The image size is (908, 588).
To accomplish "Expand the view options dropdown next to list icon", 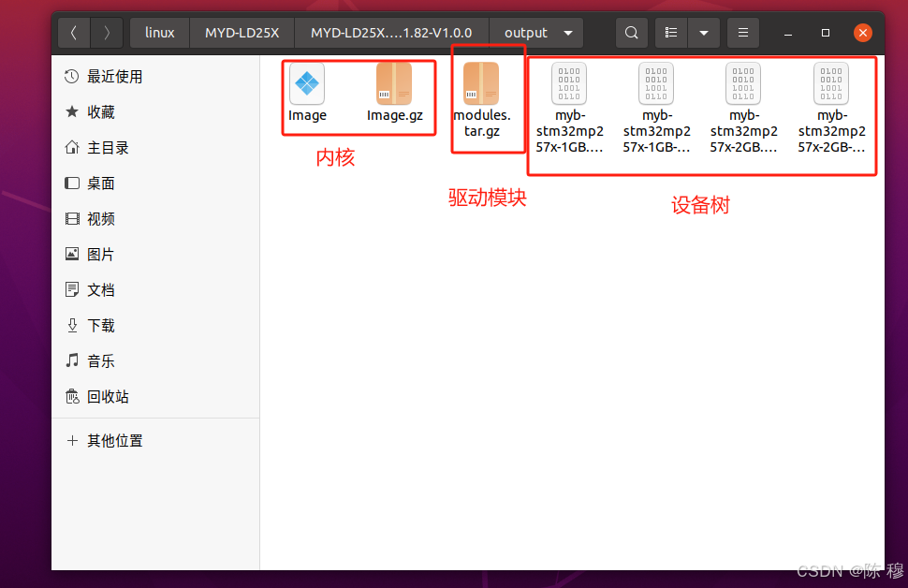I will click(703, 32).
